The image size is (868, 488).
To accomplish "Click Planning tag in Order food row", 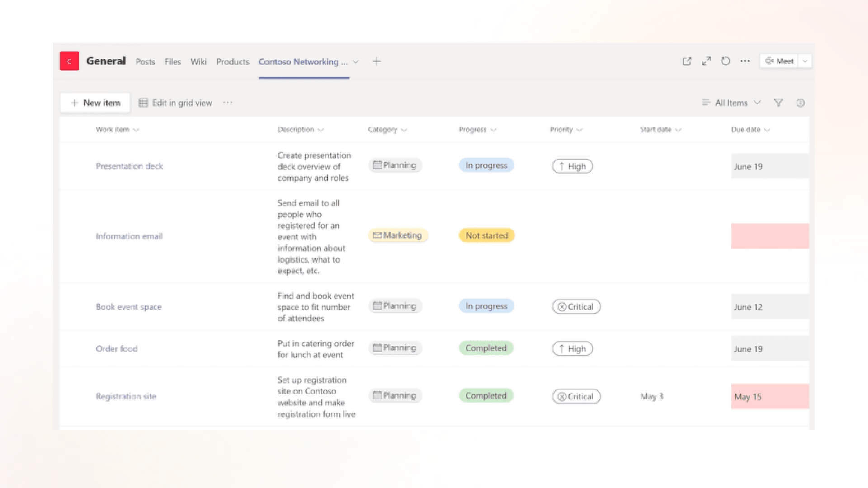I will tap(395, 348).
